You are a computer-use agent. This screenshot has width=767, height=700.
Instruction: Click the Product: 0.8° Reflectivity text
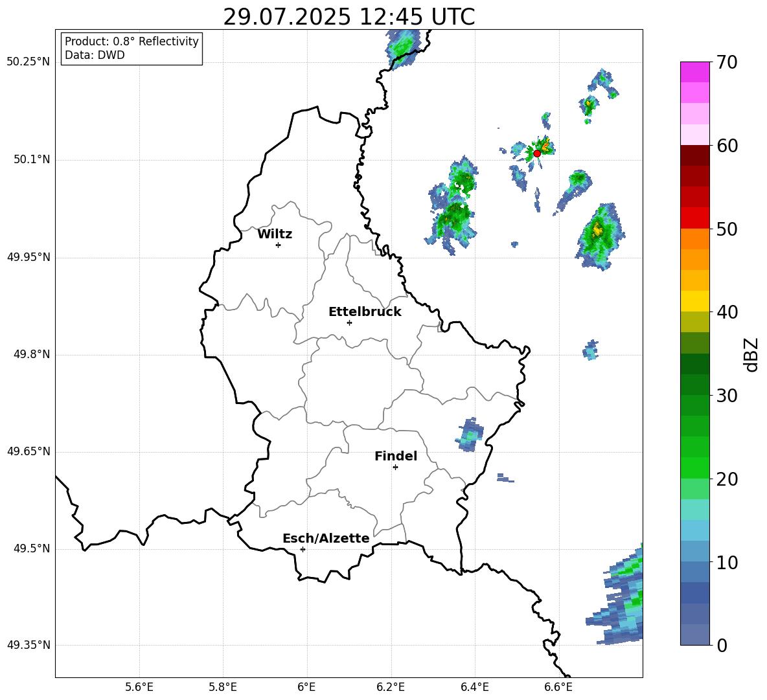pos(132,41)
